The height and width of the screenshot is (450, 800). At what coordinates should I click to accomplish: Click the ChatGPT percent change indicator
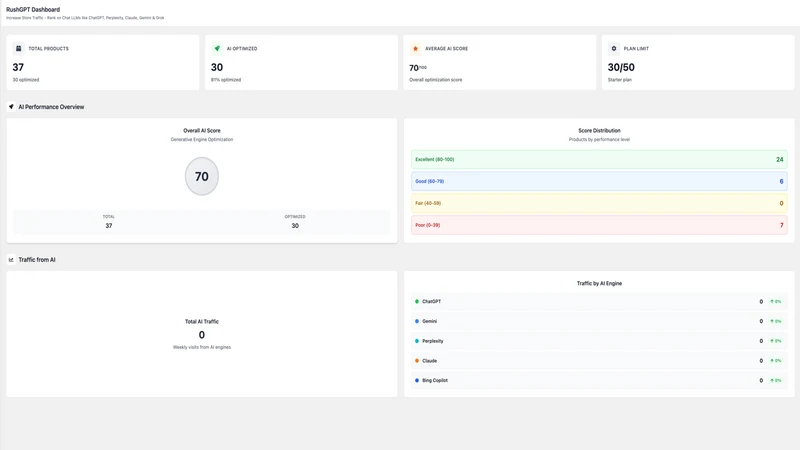pos(776,302)
